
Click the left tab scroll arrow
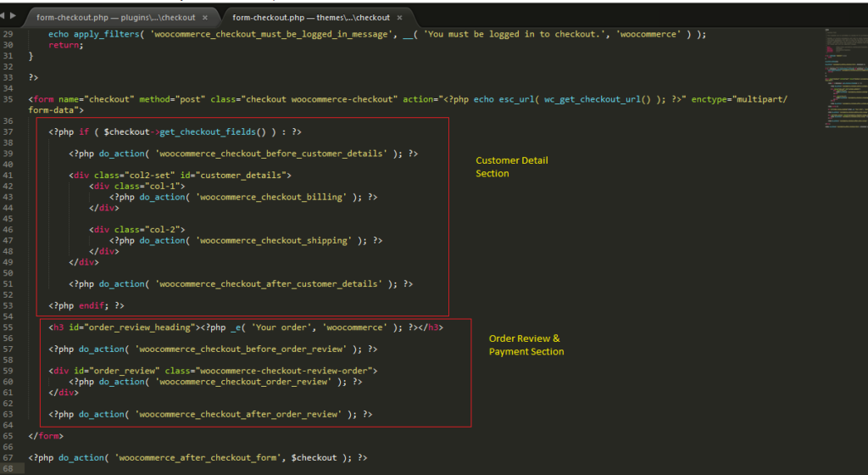click(x=3, y=16)
